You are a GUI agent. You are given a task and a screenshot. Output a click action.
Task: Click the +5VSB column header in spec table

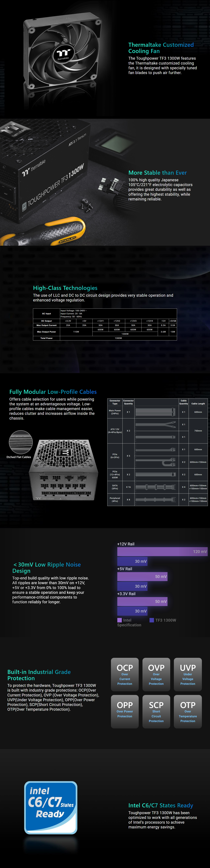click(173, 321)
